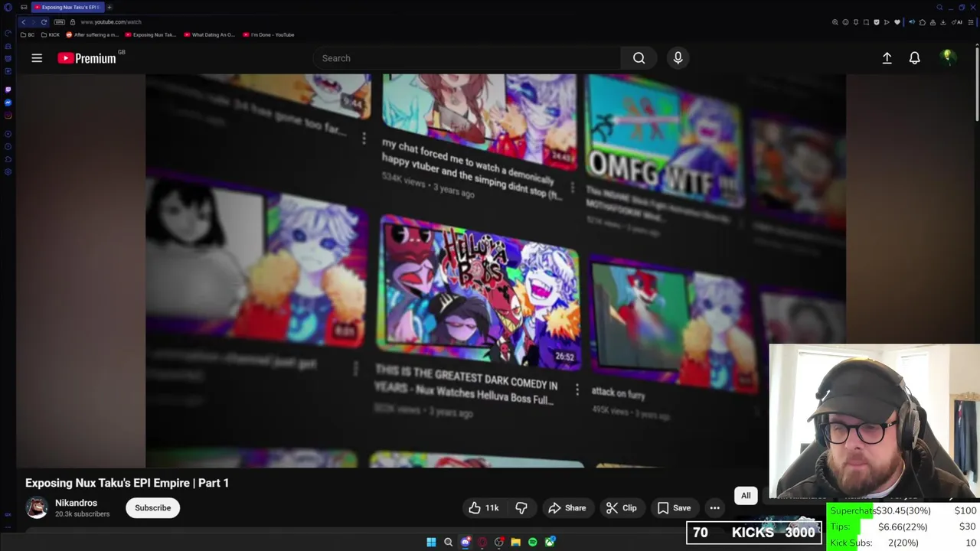Open the YouTube upload/create button

[x=887, y=58]
